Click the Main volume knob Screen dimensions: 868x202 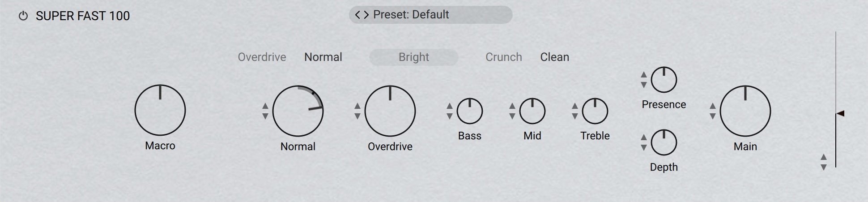coord(745,111)
